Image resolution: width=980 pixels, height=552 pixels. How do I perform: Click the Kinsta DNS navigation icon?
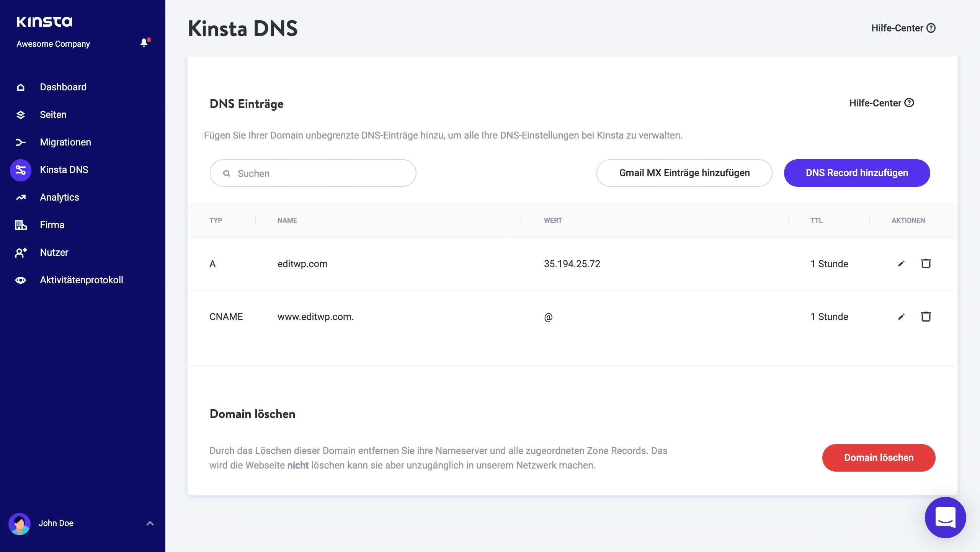click(20, 170)
